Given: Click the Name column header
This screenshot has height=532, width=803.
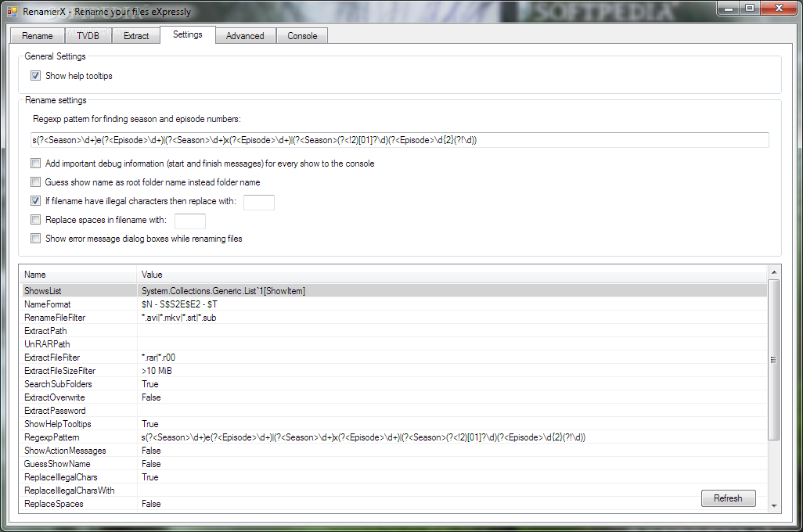Looking at the screenshot, I should click(77, 275).
